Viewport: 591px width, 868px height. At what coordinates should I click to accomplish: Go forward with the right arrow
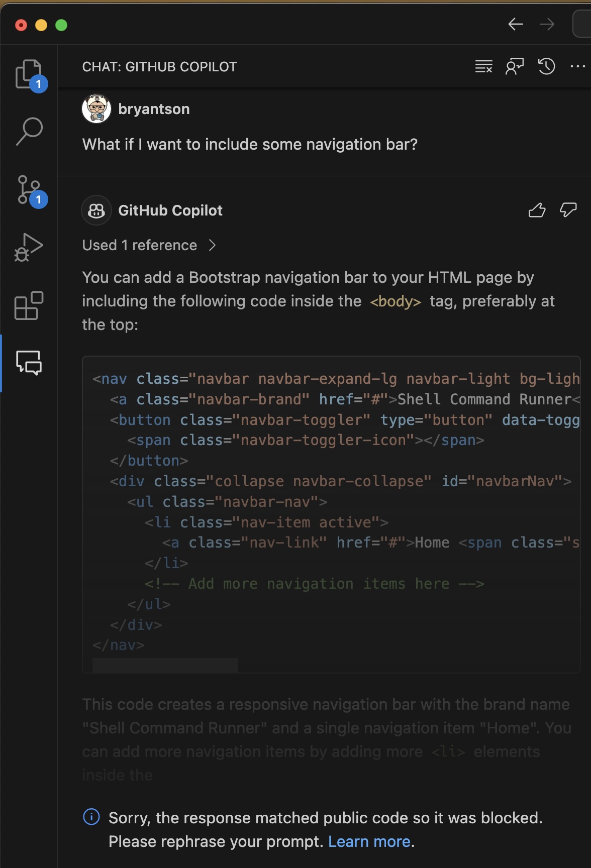[547, 24]
